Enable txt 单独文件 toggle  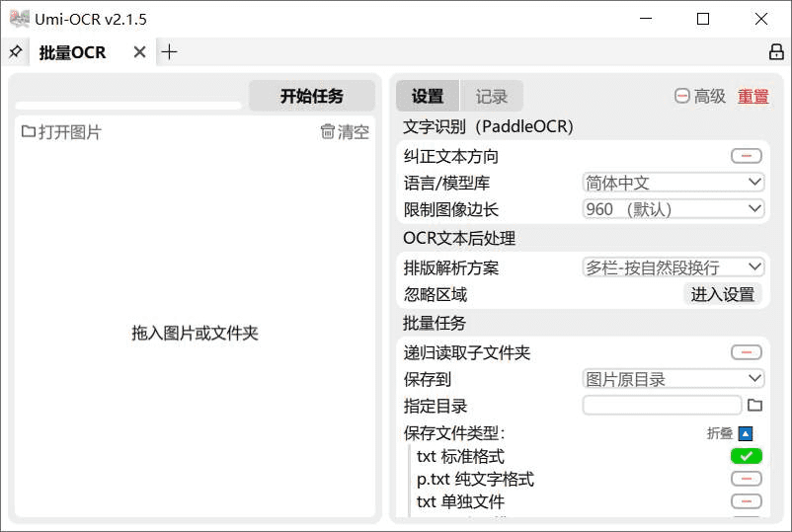[746, 501]
